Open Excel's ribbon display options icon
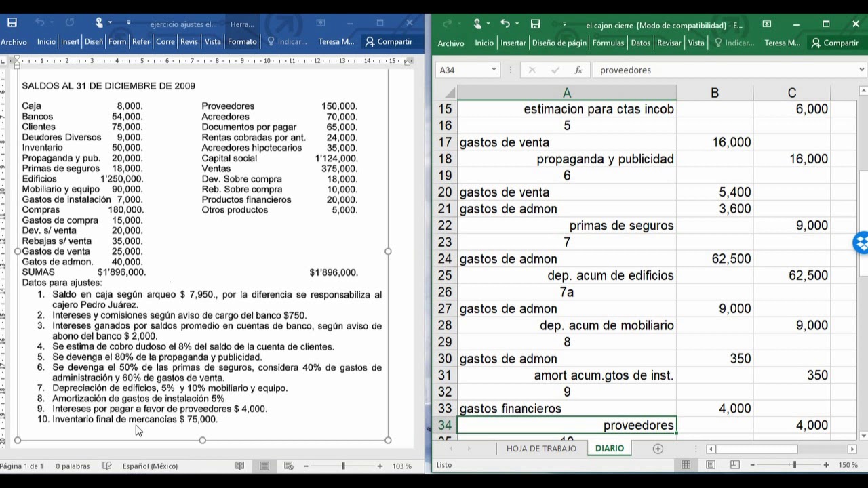 pos(767,24)
